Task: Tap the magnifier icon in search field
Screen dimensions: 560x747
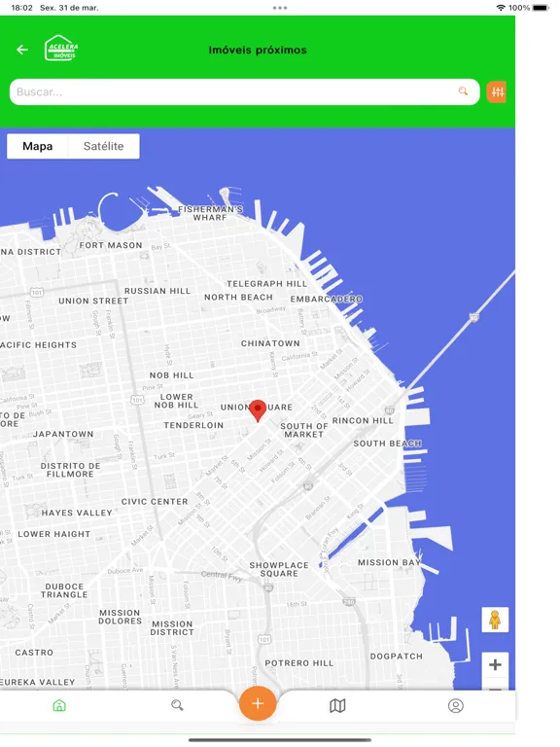Action: click(x=463, y=91)
